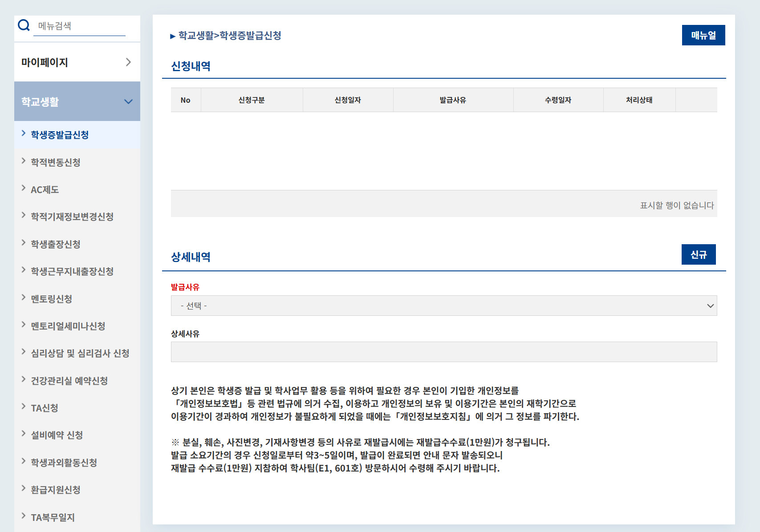
Task: Click the 수령일자 column header
Action: tap(558, 100)
